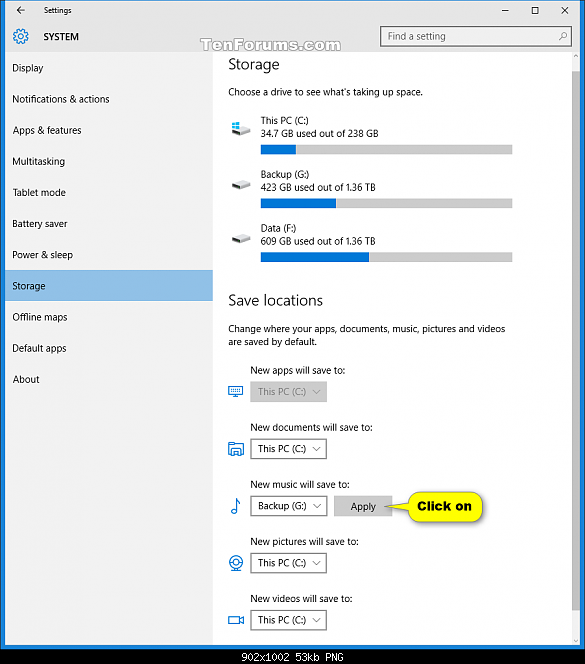585x664 pixels.
Task: Open Apps & features section
Action: pos(109,130)
